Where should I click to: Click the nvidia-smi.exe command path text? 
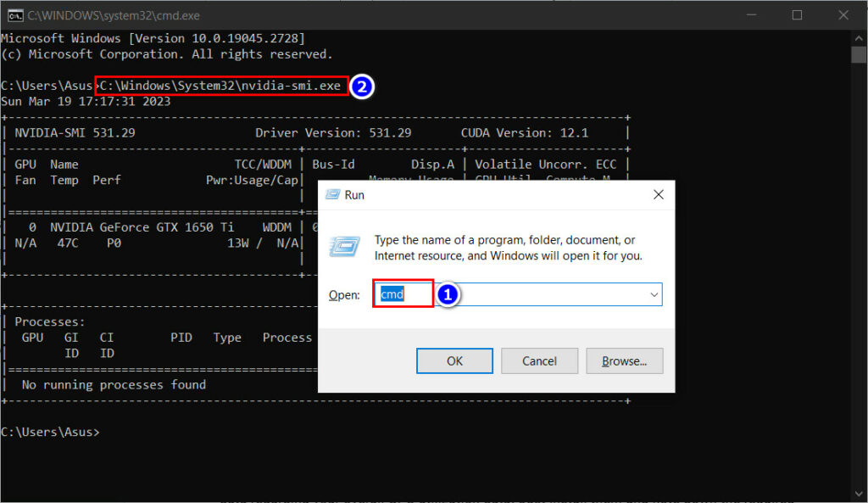tap(220, 86)
